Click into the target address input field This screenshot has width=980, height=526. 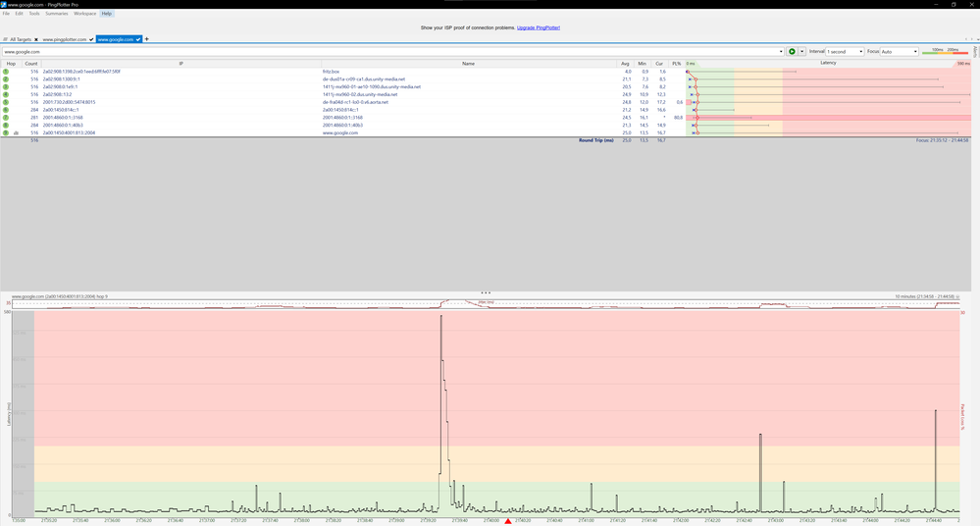[x=390, y=52]
